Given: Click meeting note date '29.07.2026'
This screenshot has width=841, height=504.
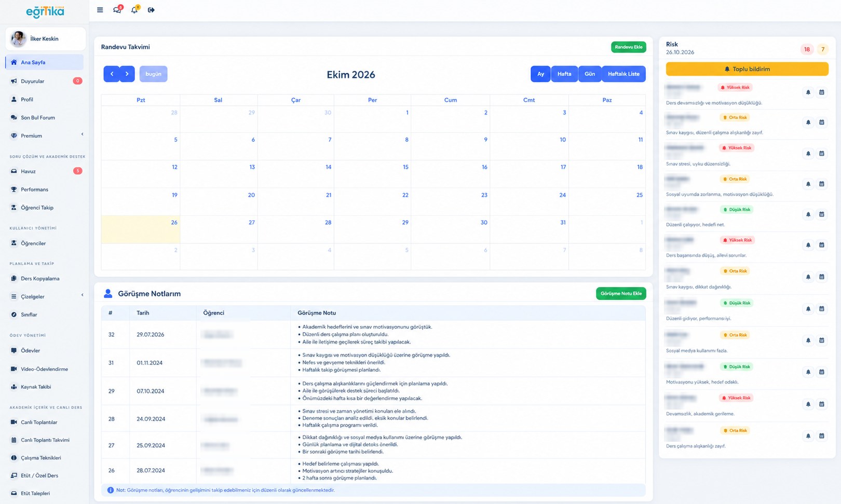Looking at the screenshot, I should (x=151, y=335).
